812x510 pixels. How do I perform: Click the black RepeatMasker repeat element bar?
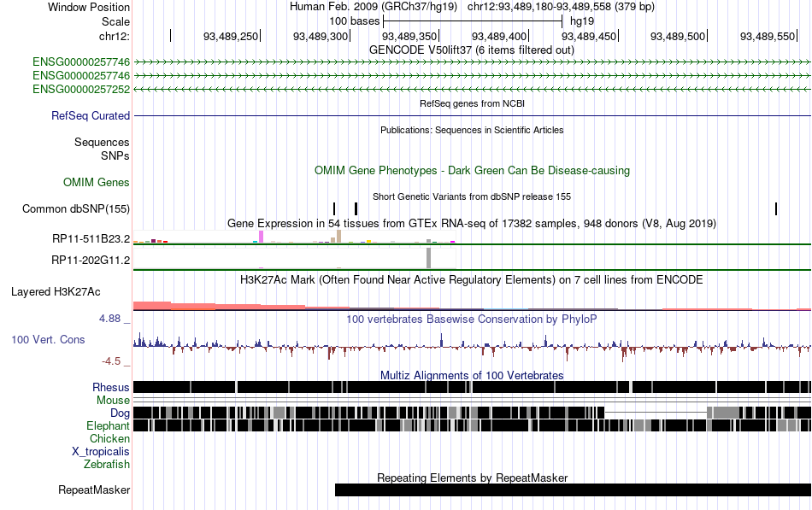573,489
